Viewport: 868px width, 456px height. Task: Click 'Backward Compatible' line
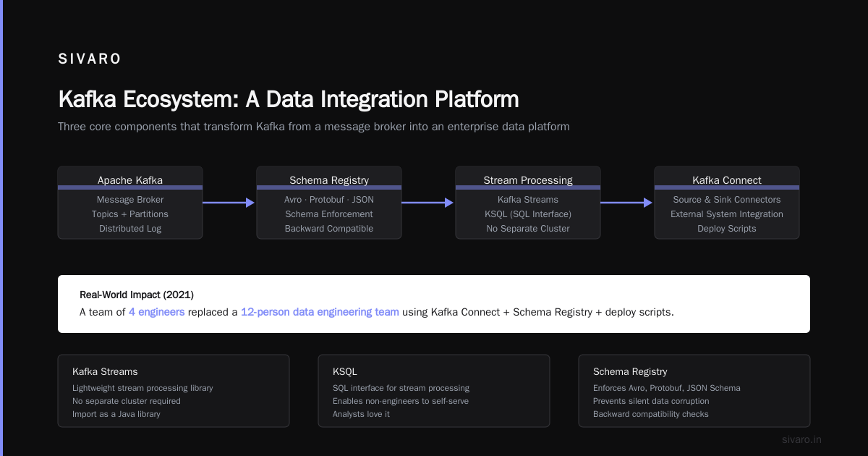pyautogui.click(x=329, y=229)
